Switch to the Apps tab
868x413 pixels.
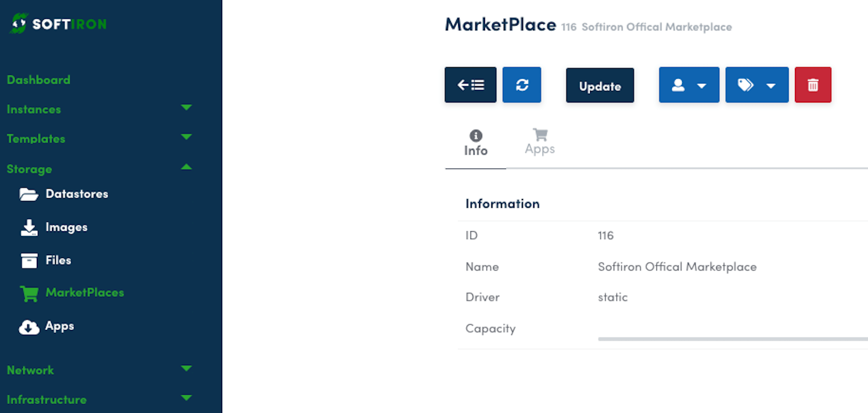click(x=540, y=142)
